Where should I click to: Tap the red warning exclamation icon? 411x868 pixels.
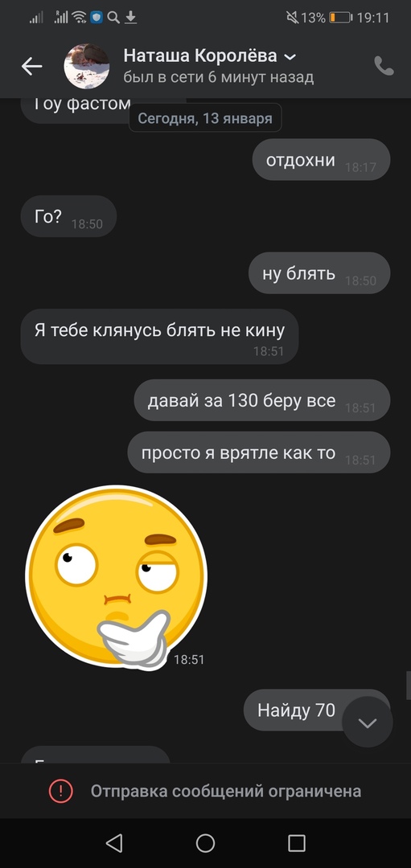[x=60, y=791]
